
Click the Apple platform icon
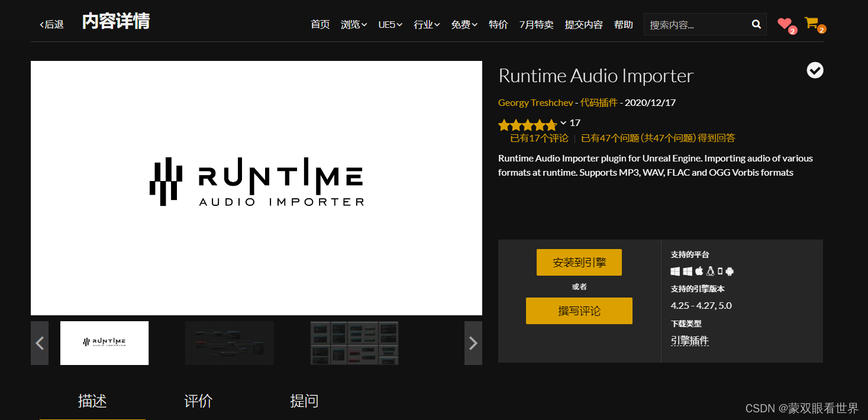pos(699,271)
